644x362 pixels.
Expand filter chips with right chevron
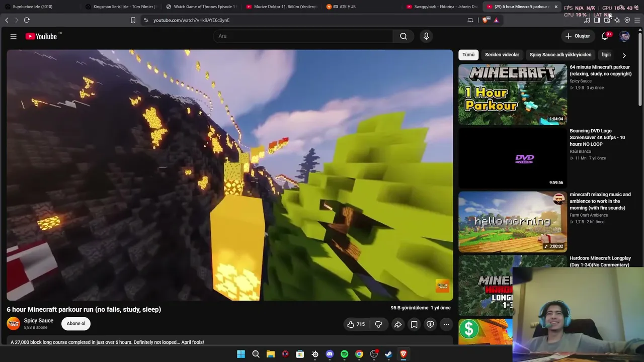624,55
